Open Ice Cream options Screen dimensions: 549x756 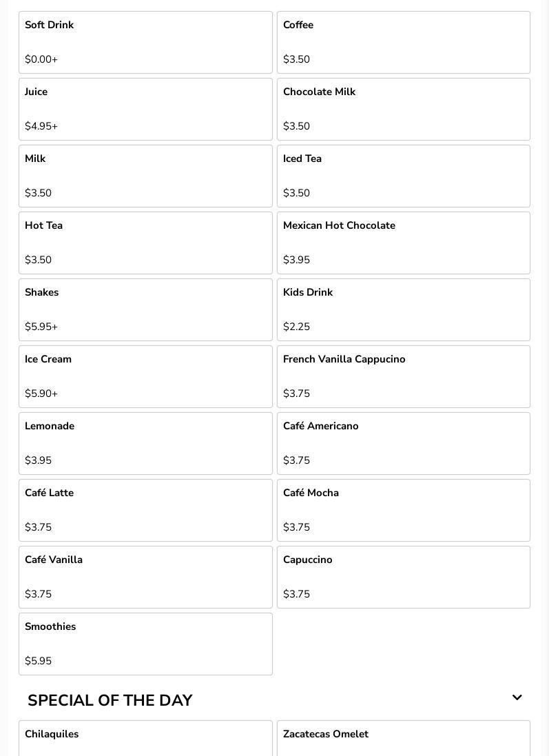tap(145, 376)
